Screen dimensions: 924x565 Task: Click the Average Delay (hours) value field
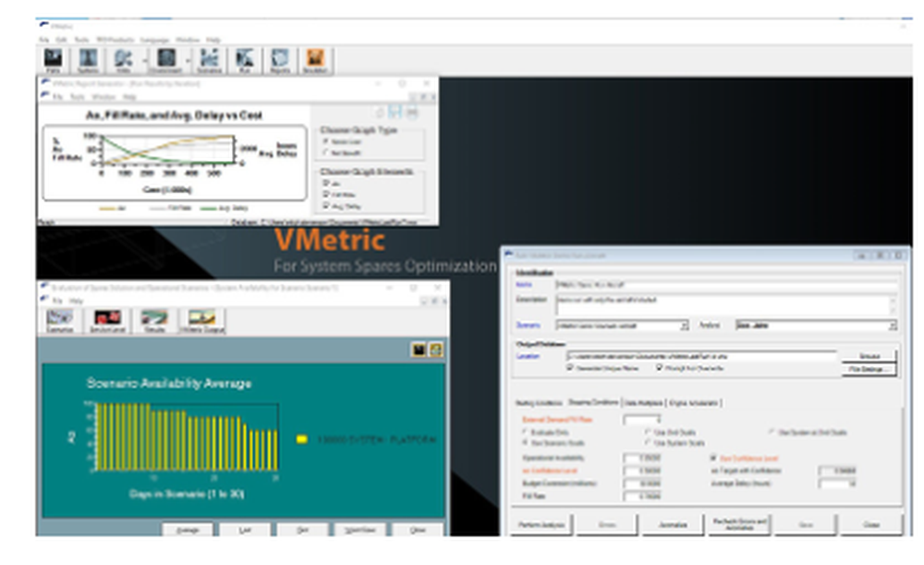(x=837, y=483)
